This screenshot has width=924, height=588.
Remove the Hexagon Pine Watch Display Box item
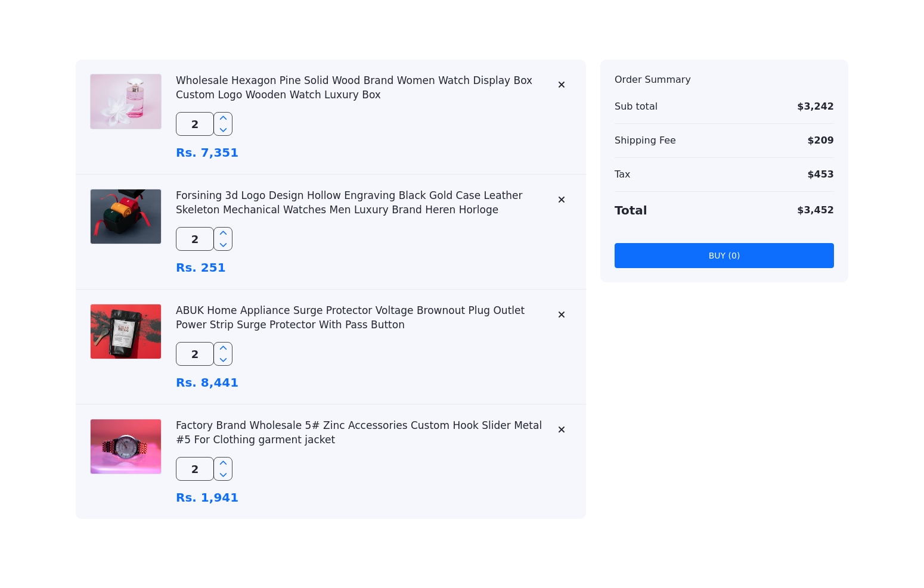(x=561, y=85)
